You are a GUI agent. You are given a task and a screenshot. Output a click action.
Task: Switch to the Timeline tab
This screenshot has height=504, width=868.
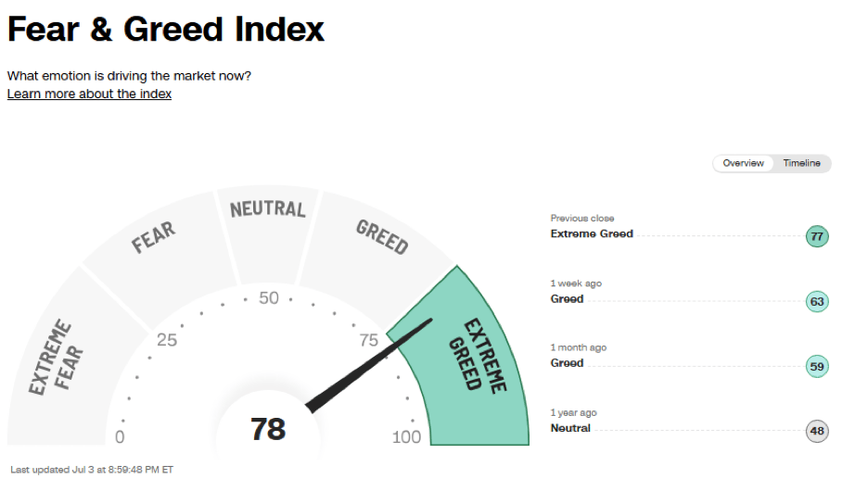pyautogui.click(x=801, y=163)
